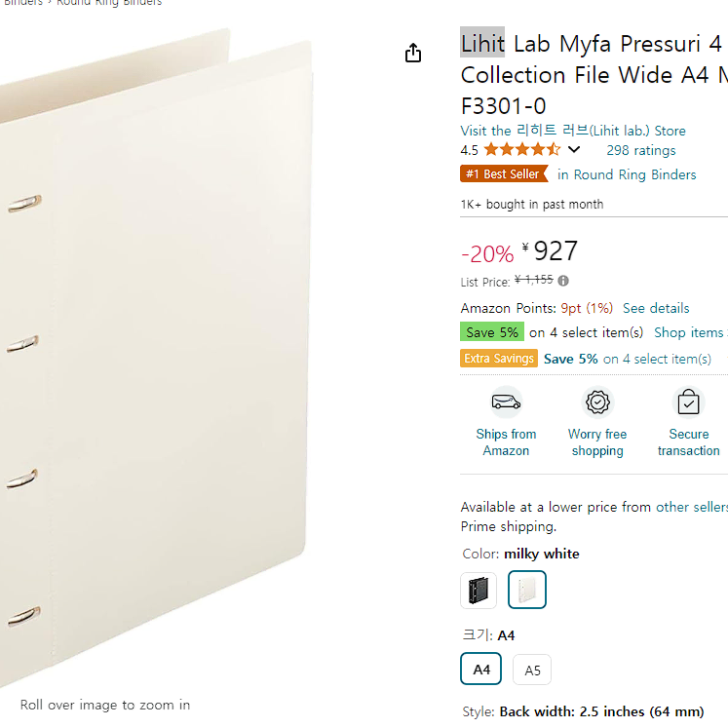This screenshot has width=728, height=728.
Task: Click the Extra Savings orange badge
Action: click(x=499, y=359)
